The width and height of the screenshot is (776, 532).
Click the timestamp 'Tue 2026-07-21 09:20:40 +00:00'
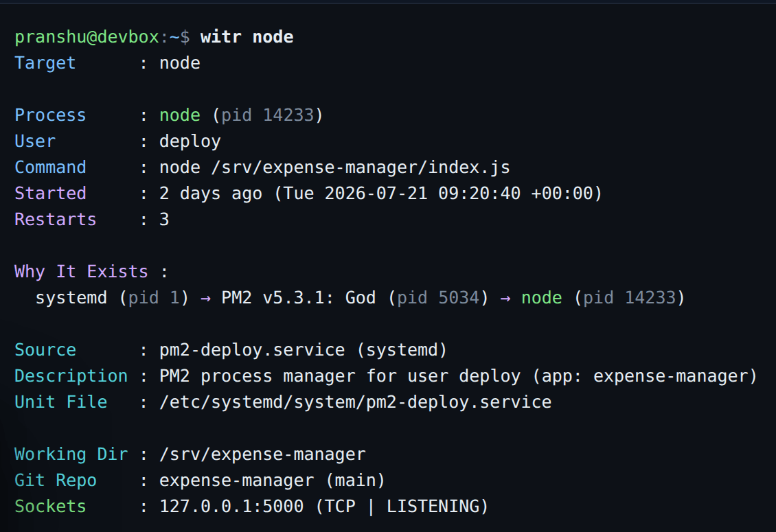pyautogui.click(x=439, y=194)
